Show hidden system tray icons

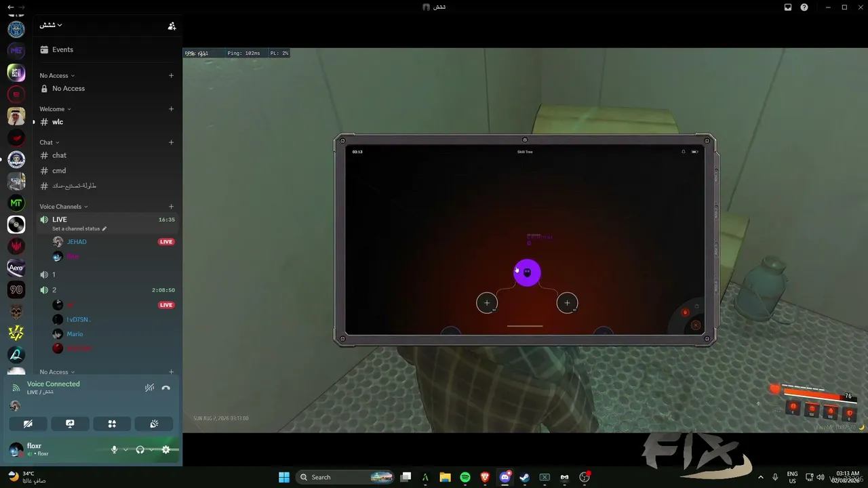tap(760, 477)
